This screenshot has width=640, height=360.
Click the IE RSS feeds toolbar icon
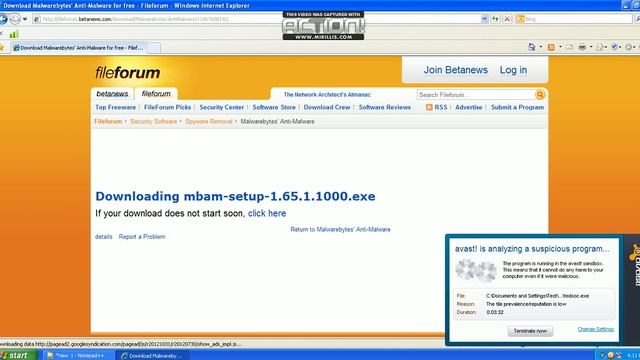coord(551,47)
